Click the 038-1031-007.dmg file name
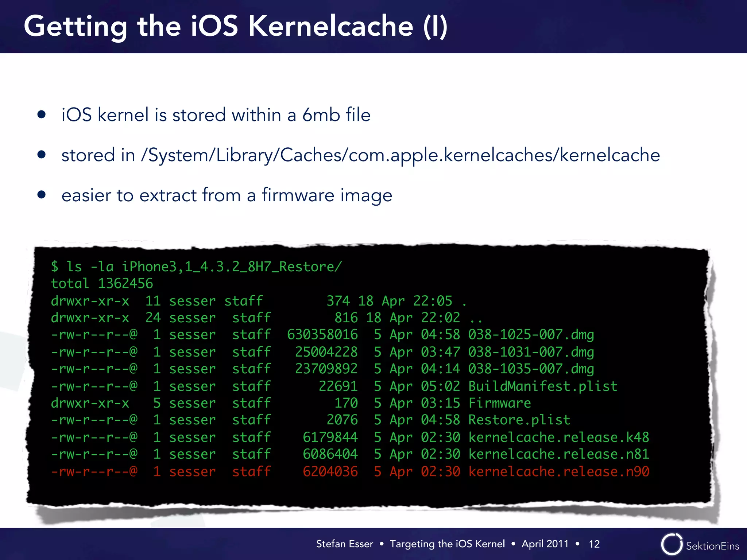This screenshot has height=560, width=747. [531, 352]
